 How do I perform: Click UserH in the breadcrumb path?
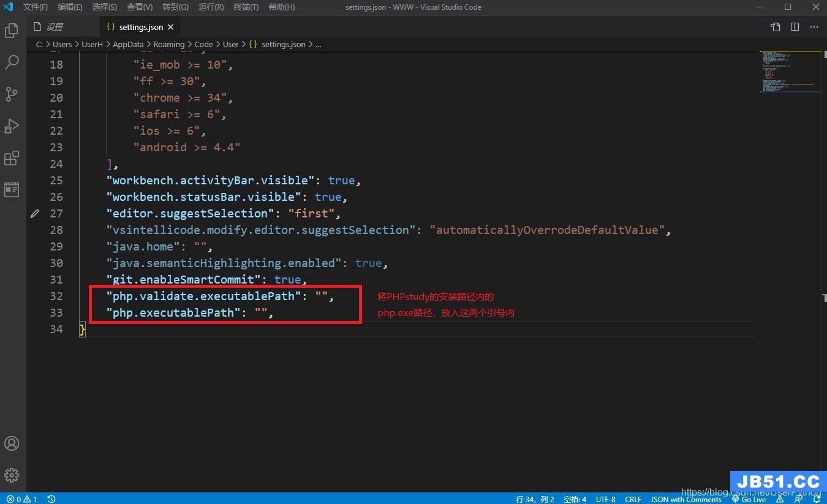coord(93,44)
